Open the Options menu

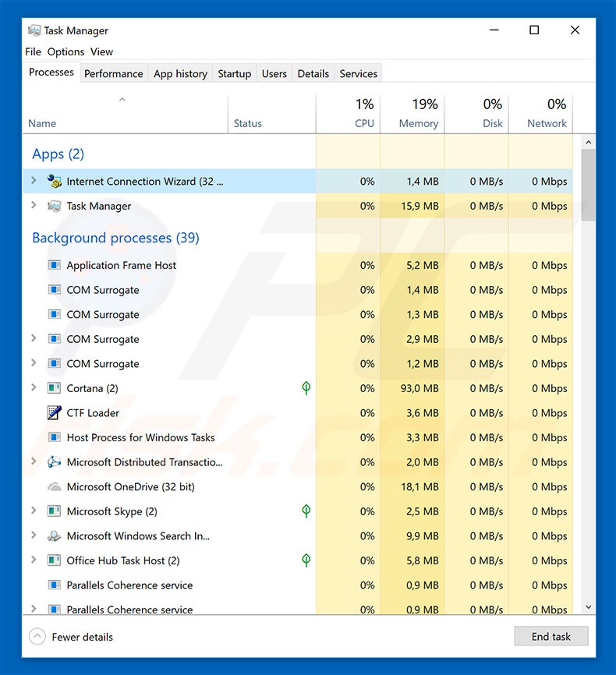click(x=66, y=51)
